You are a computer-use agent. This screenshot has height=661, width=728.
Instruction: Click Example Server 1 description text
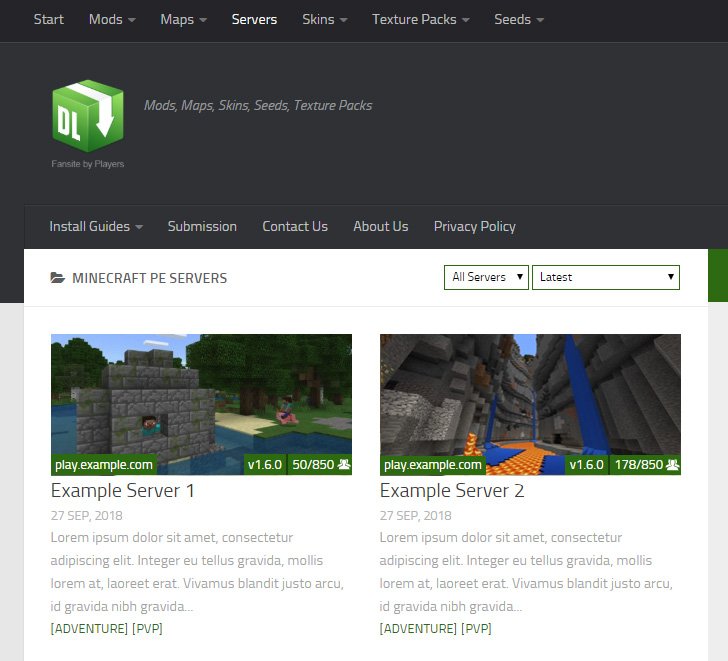[x=197, y=572]
